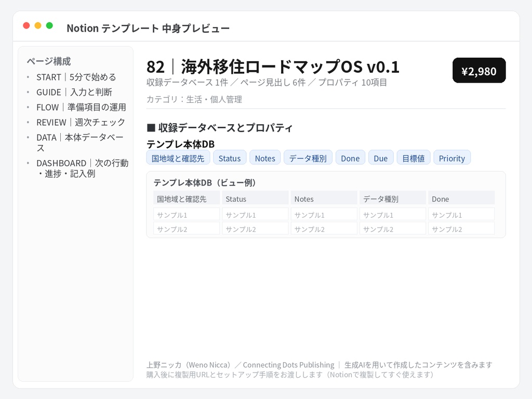Click サンプル2 cell under Notes column
The height and width of the screenshot is (399, 532).
pos(324,229)
